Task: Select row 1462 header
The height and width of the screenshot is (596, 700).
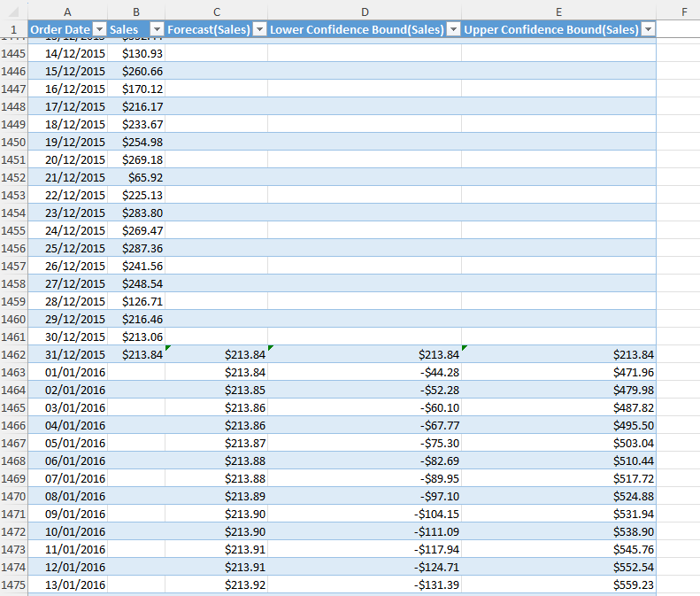Action: [13, 354]
